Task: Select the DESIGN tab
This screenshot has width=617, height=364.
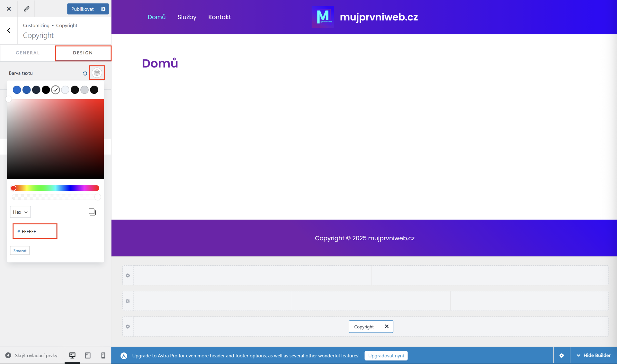Action: (83, 53)
